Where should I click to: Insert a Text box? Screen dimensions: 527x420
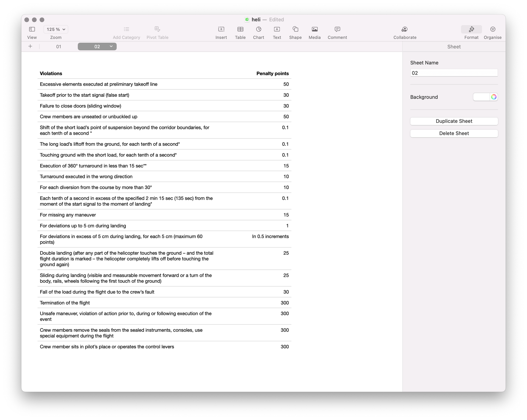point(277,29)
